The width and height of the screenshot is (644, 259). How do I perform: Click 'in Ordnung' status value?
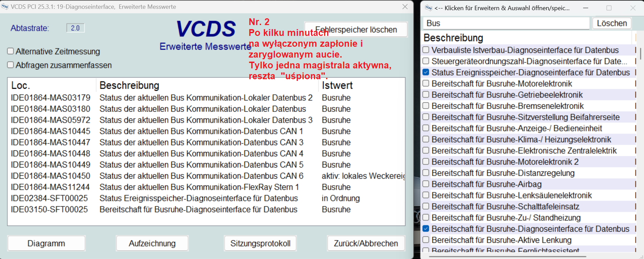click(341, 198)
